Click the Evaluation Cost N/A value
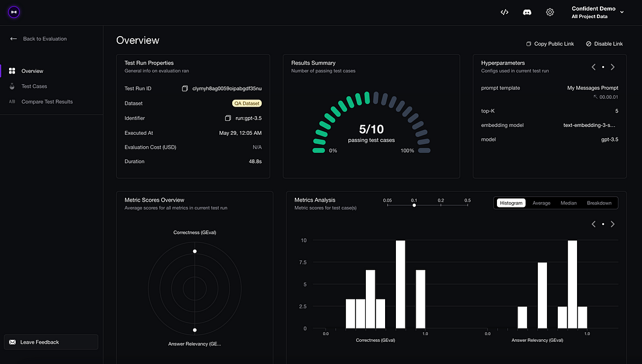Image resolution: width=642 pixels, height=364 pixels. click(x=257, y=147)
